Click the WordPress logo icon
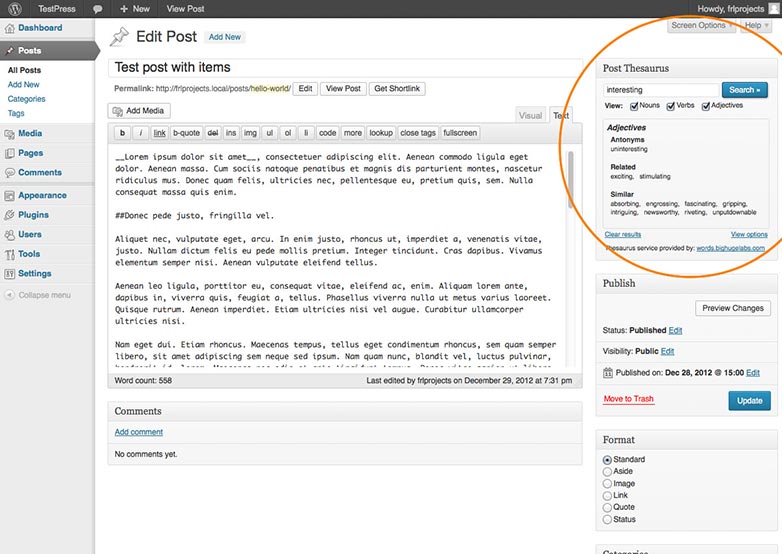782x554 pixels. coord(15,8)
